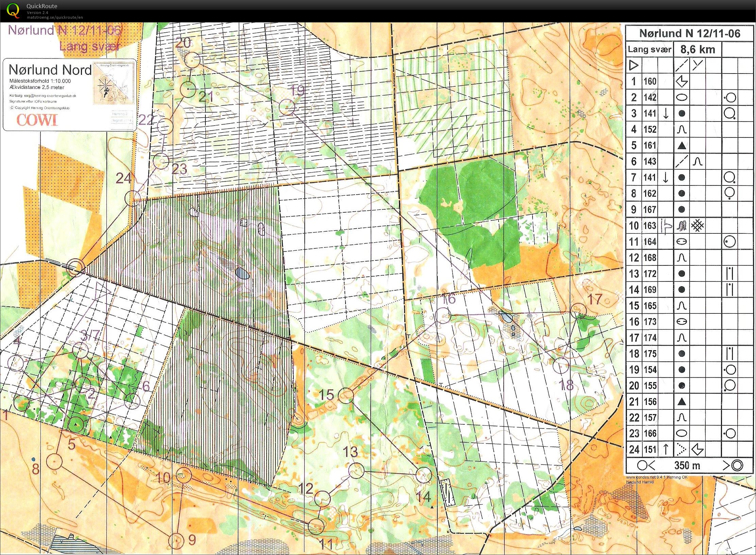Select control circle 15 on the map
The image size is (756, 555).
pos(346,395)
